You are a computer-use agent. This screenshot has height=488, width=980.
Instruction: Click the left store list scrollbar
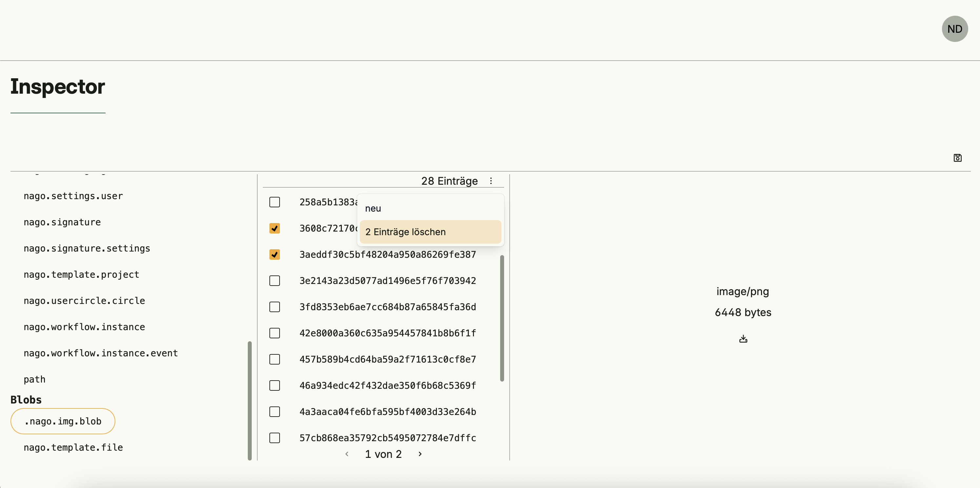click(x=249, y=400)
